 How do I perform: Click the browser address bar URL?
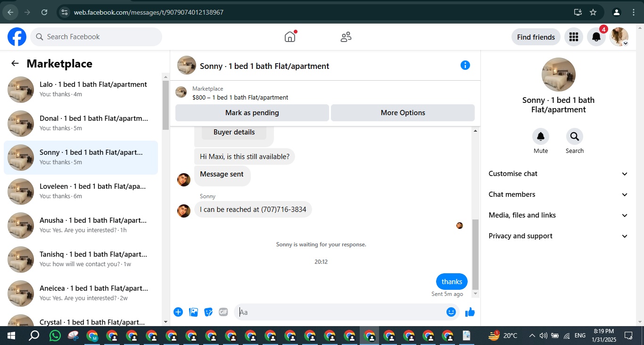click(149, 12)
